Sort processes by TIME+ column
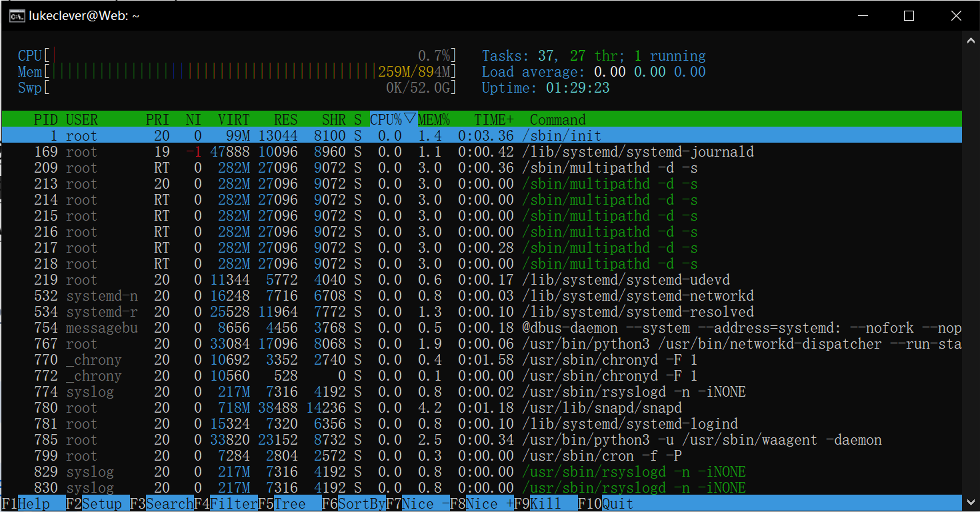Image resolution: width=980 pixels, height=512 pixels. click(493, 119)
